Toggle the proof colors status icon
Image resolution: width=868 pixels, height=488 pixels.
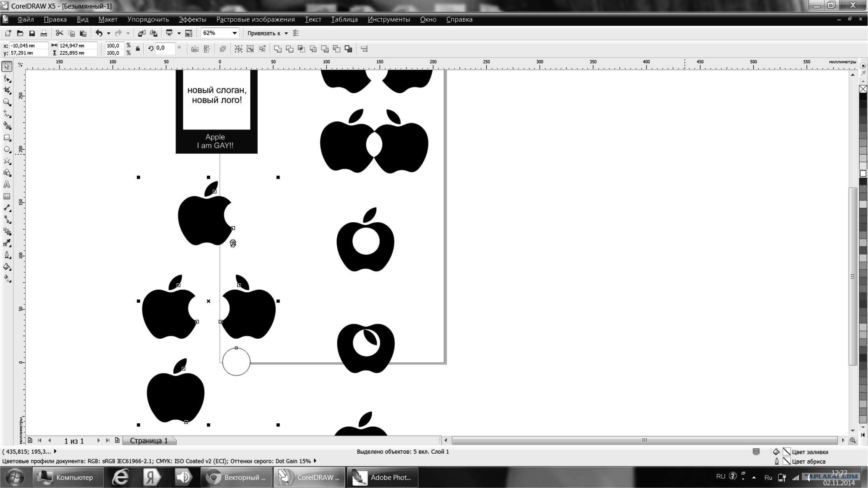pyautogui.click(x=756, y=451)
